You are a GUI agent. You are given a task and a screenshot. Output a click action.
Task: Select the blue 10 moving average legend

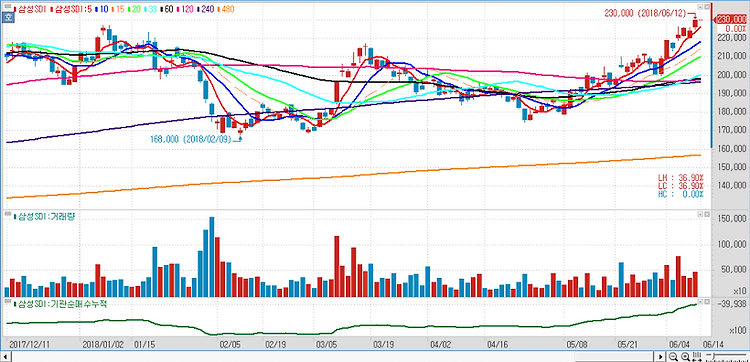click(104, 9)
